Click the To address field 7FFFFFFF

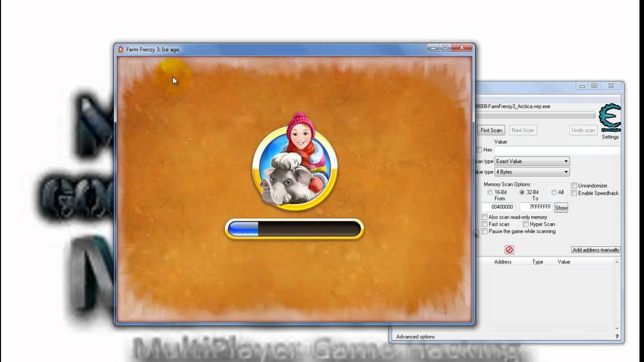[x=536, y=207]
